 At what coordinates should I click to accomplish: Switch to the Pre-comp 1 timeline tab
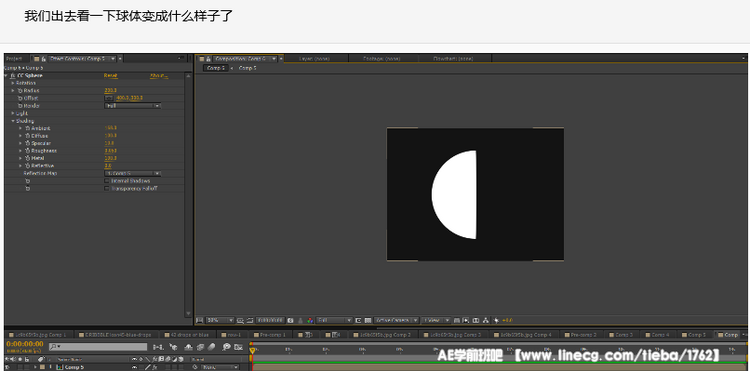[270, 335]
